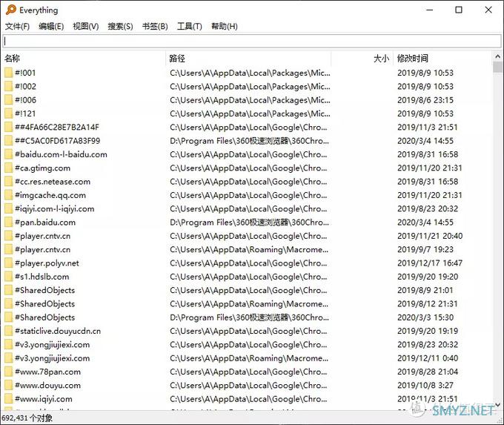Click inside the search input field
The image size is (504, 425).
click(x=251, y=42)
